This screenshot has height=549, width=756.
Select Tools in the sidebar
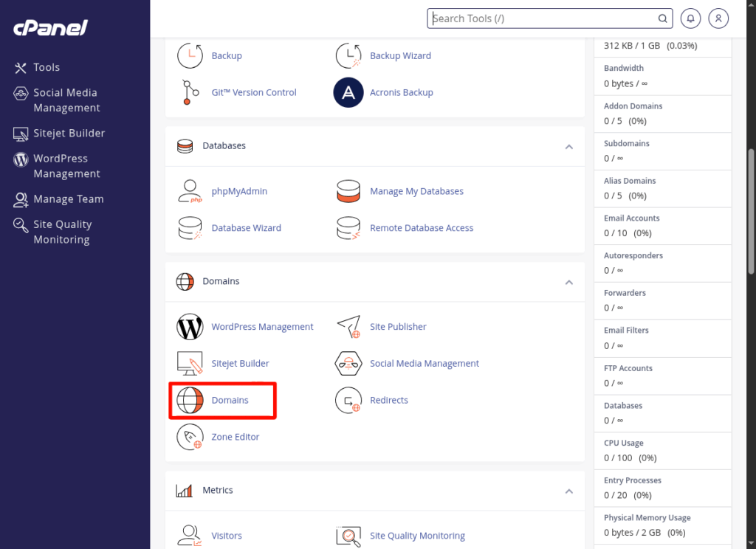tap(46, 67)
